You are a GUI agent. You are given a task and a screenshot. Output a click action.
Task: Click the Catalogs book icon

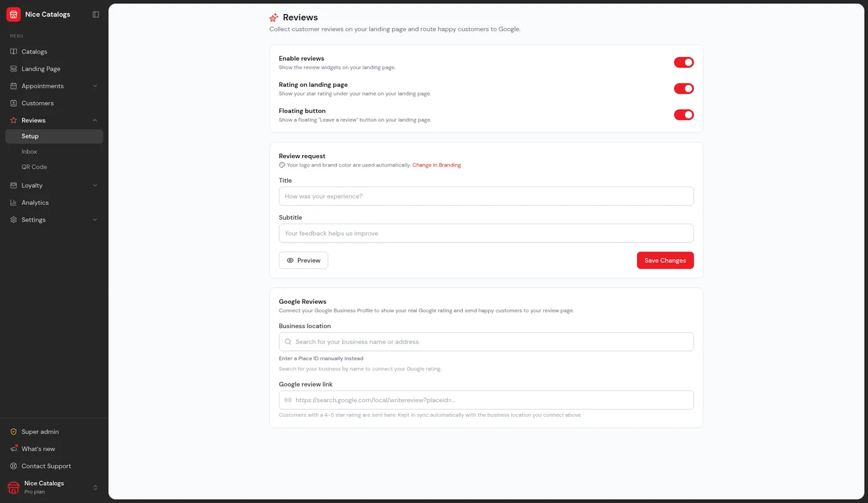pos(13,52)
